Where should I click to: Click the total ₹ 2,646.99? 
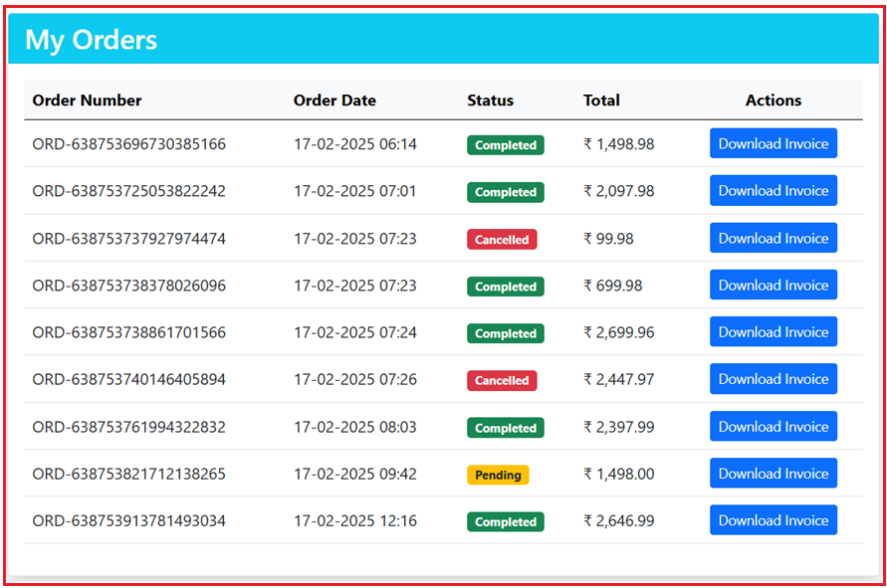tap(619, 520)
